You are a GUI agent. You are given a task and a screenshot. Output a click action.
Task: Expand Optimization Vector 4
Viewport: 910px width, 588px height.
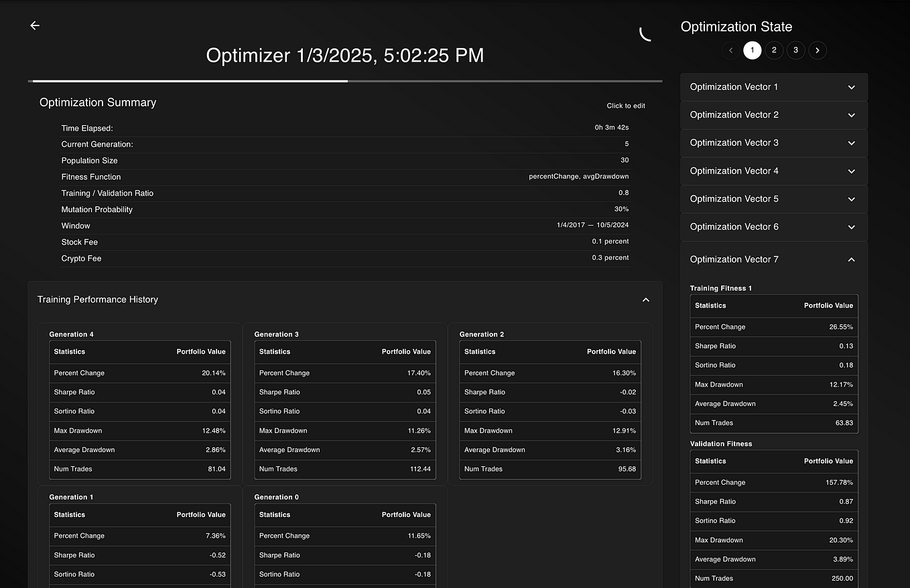774,171
